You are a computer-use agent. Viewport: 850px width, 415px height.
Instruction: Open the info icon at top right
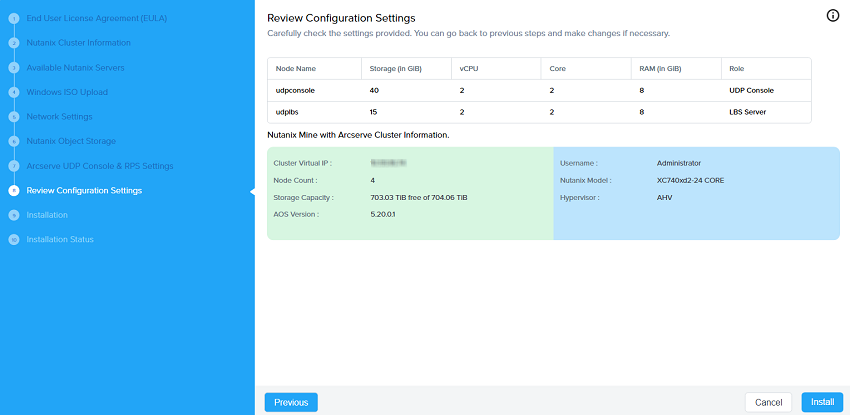(x=833, y=16)
